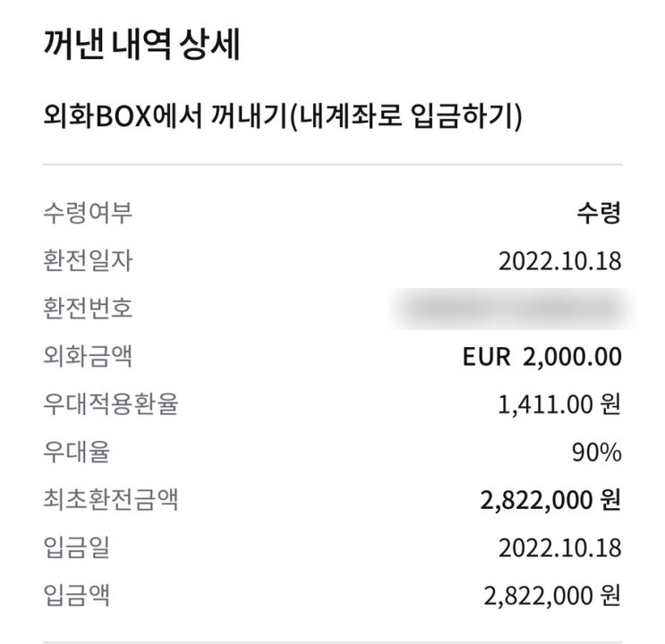Image resolution: width=665 pixels, height=644 pixels.
Task: Click the 입금액 label
Action: pos(77,595)
